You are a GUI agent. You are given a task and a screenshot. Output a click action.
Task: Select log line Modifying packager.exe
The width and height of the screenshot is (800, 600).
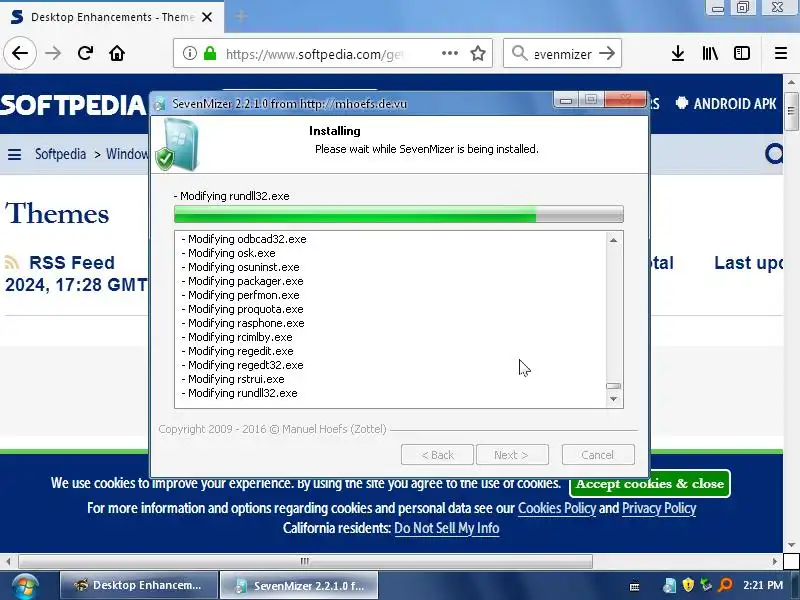pyautogui.click(x=242, y=281)
